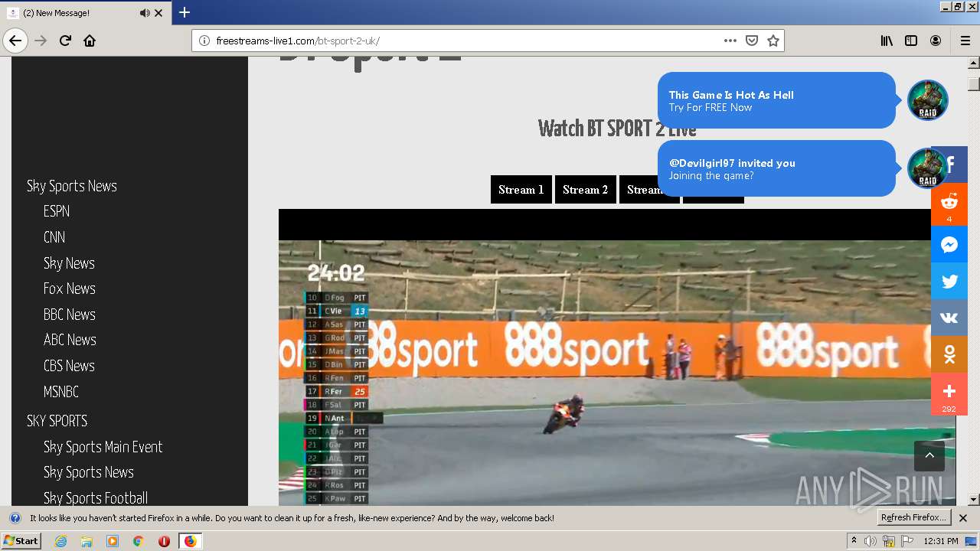Show sidebars icon in toolbar

pyautogui.click(x=911, y=41)
